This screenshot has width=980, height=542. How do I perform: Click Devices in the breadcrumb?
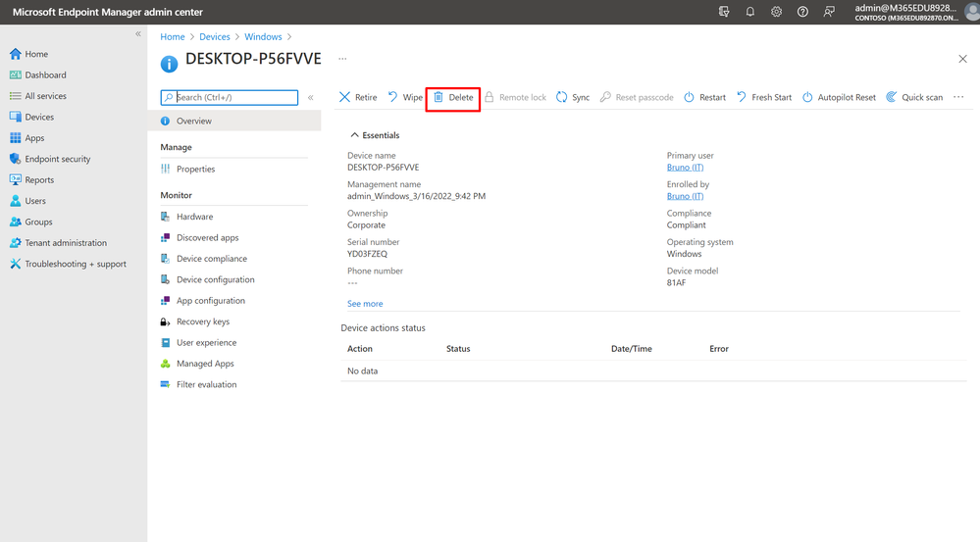215,37
